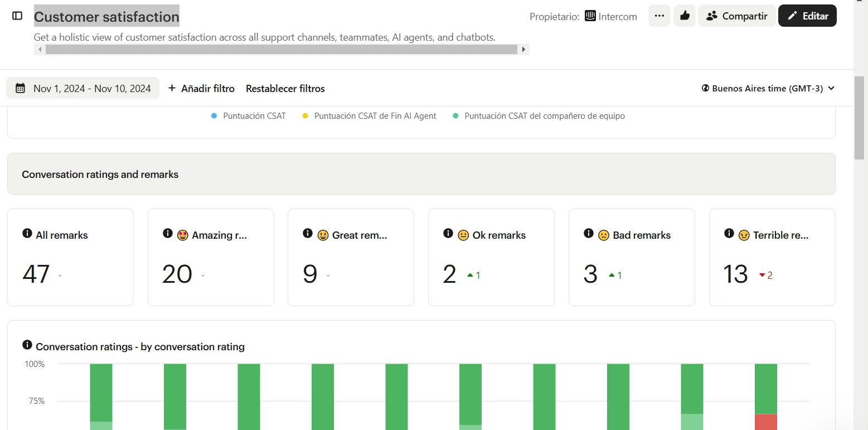Click the info icon beside Great remarks

coord(308,234)
